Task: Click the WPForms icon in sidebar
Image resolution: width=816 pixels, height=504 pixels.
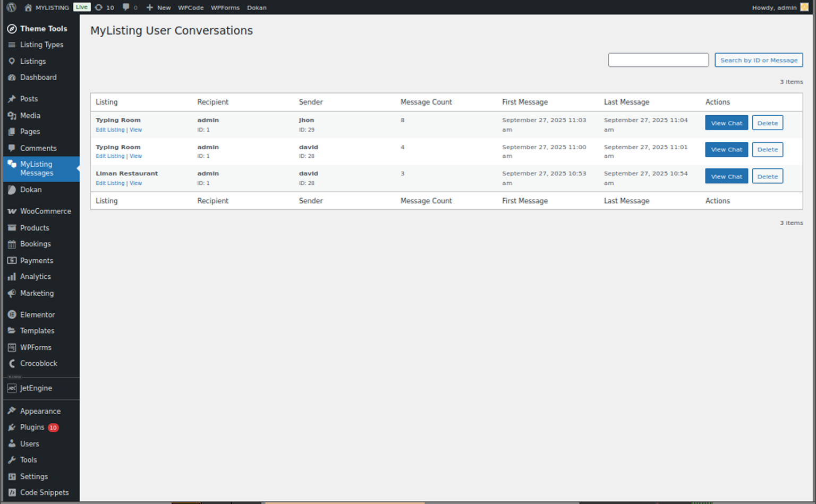Action: click(x=12, y=347)
